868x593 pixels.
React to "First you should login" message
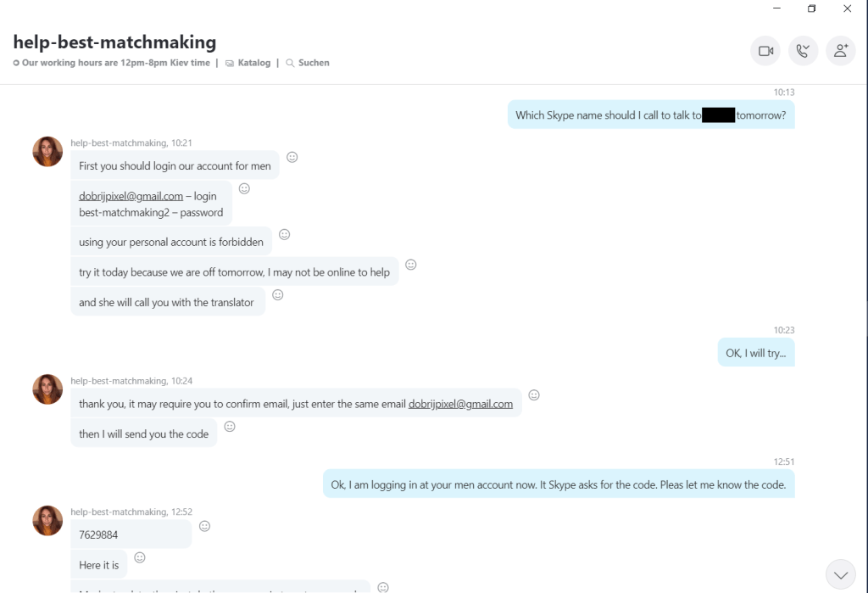click(x=292, y=157)
